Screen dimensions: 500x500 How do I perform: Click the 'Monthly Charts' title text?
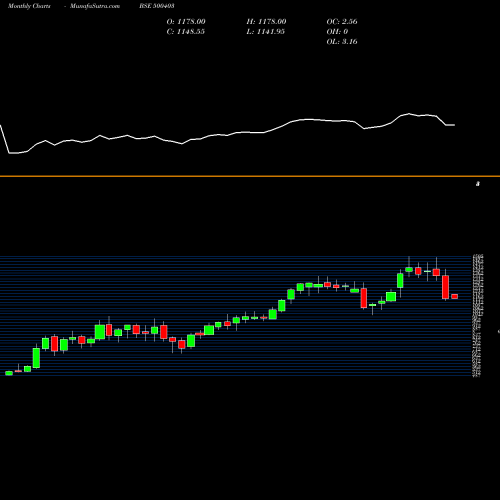(x=29, y=6)
